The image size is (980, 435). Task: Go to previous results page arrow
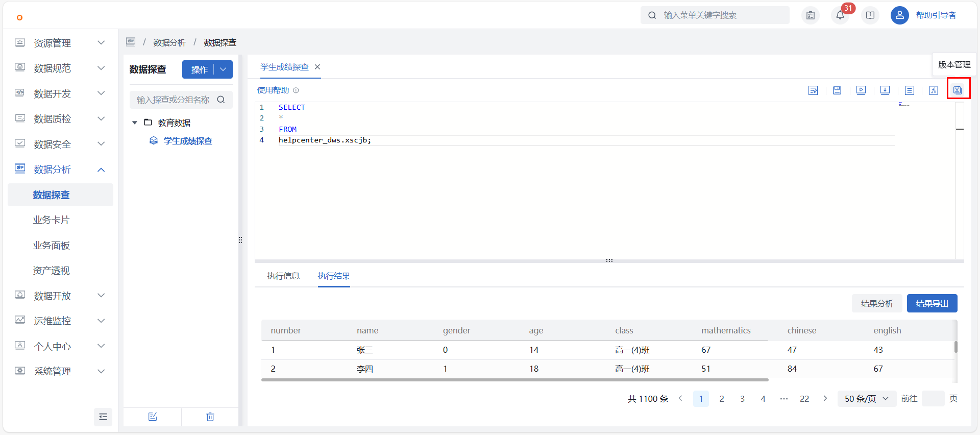pos(680,398)
